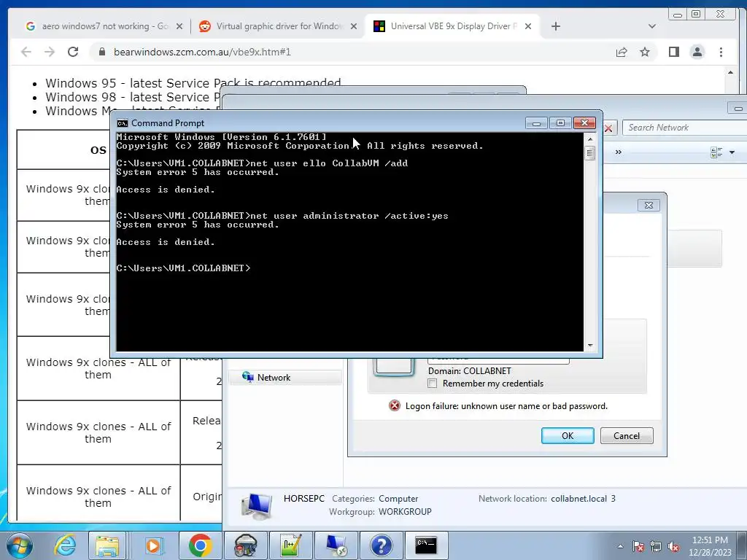Viewport: 747px width, 560px height.
Task: Open Windows Explorer folder icon in taskbar
Action: click(107, 545)
